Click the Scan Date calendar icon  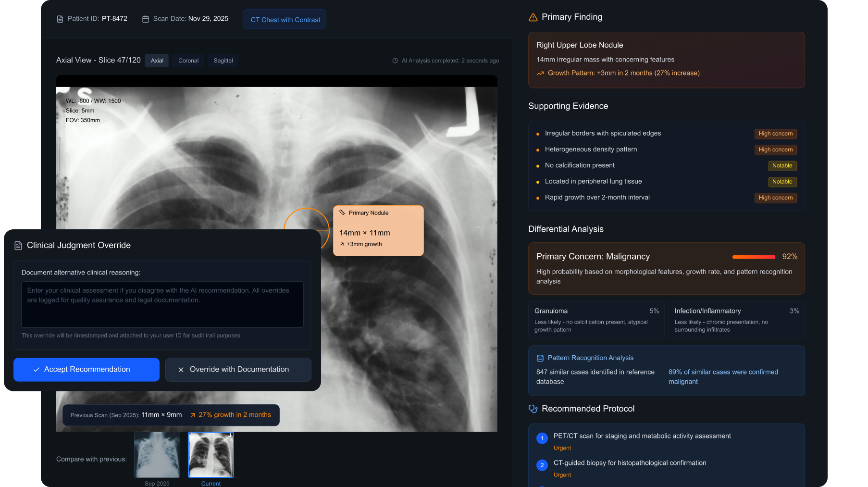tap(146, 19)
